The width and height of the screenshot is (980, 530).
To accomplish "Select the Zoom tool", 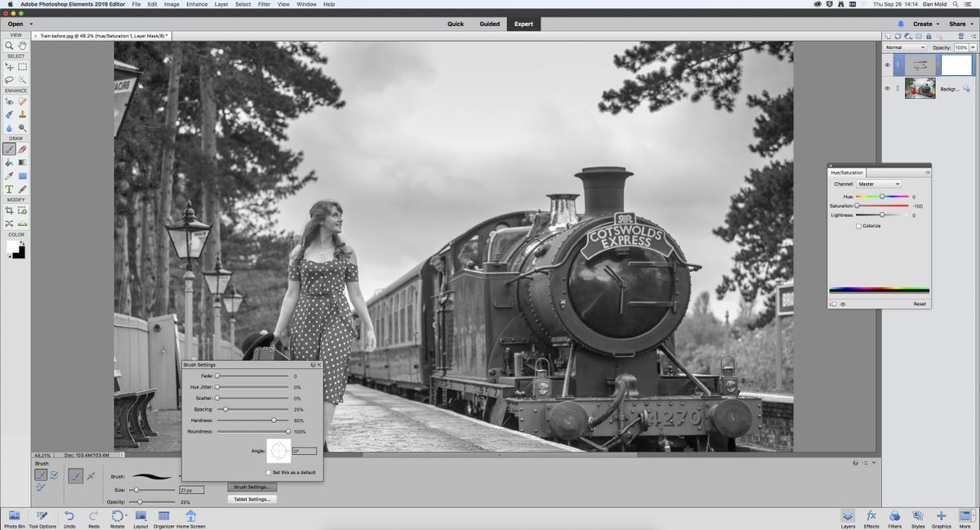I will [x=8, y=45].
